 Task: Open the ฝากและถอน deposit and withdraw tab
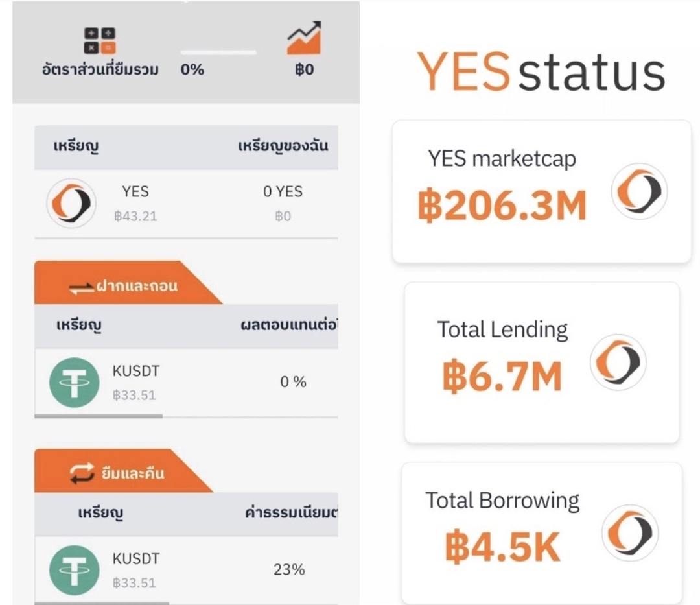[x=124, y=285]
